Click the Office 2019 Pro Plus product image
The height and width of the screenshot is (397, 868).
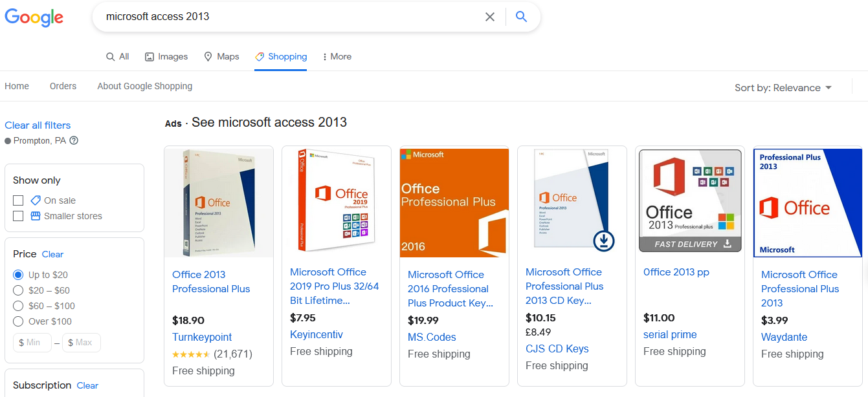pyautogui.click(x=337, y=200)
